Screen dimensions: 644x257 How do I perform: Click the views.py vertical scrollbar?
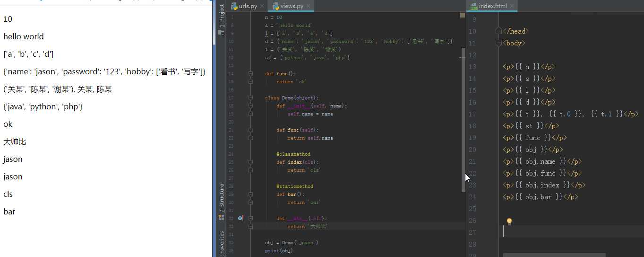point(464,119)
